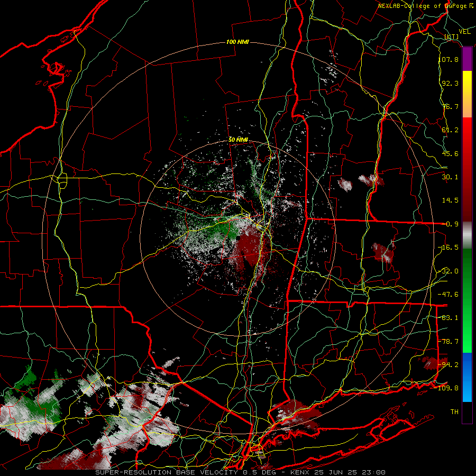Select the 45.6 velocity scale value

450,153
